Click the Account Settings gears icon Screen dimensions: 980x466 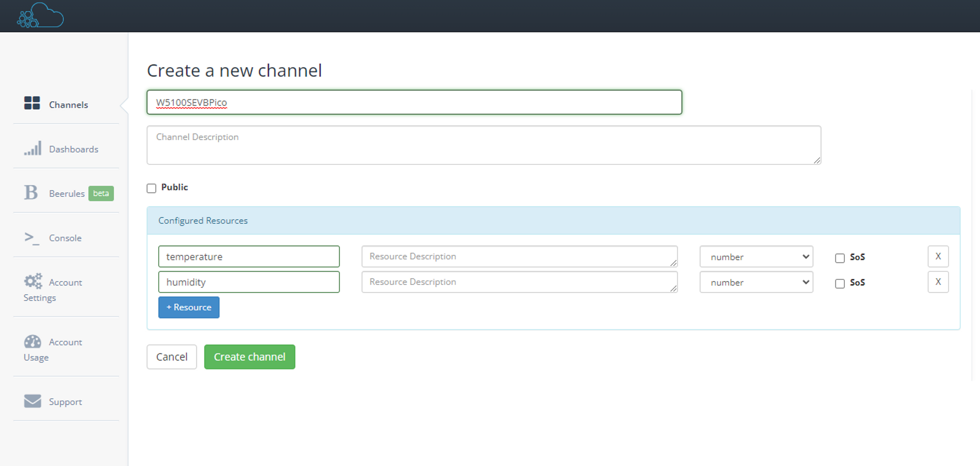point(33,281)
